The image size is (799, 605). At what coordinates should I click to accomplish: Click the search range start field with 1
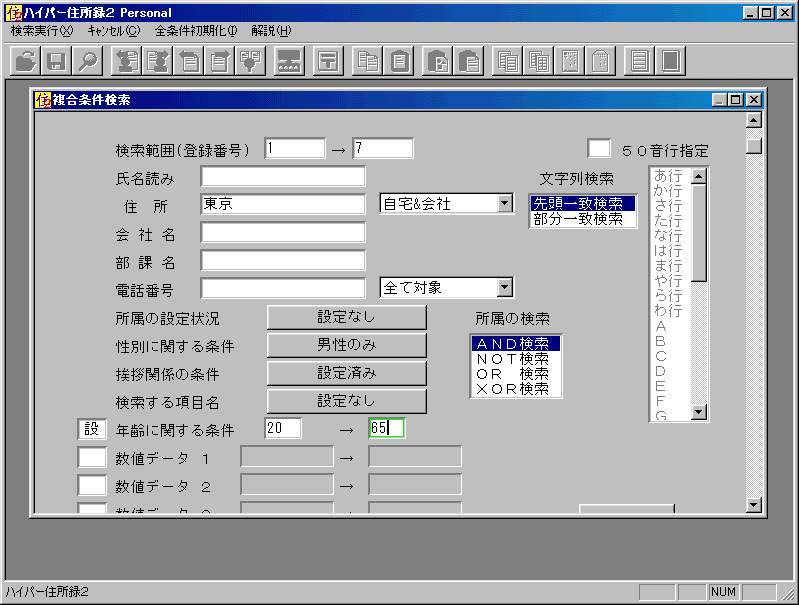point(295,148)
